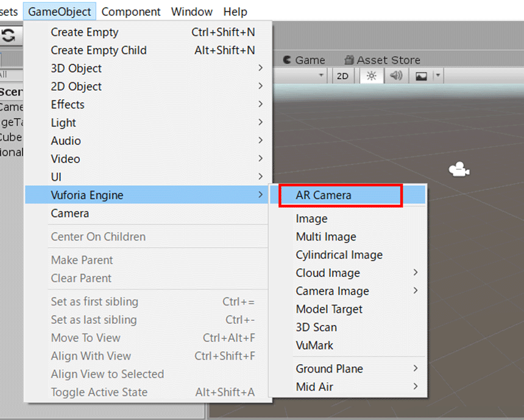Open the Help menu
This screenshot has width=524, height=420.
click(x=235, y=12)
